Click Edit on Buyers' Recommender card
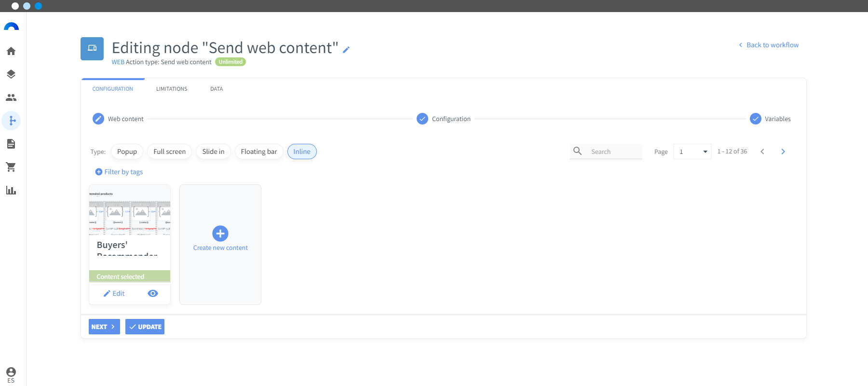Viewport: 868px width, 386px height. pos(114,293)
